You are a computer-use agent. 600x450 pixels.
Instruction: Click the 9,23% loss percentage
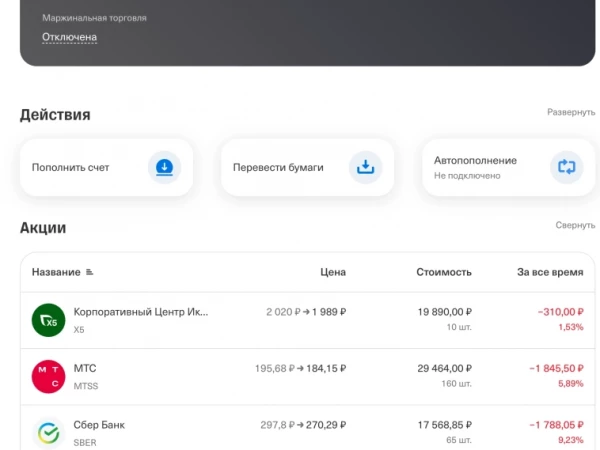571,440
